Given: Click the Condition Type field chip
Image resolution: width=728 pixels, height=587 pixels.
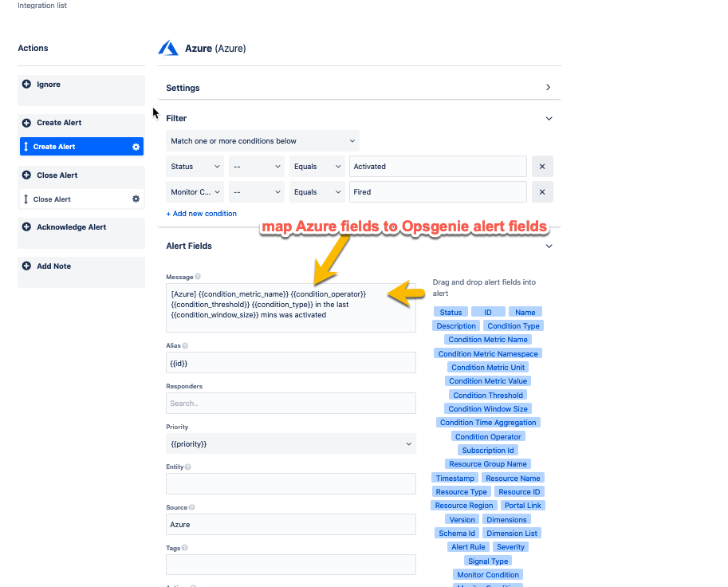Looking at the screenshot, I should pos(514,326).
